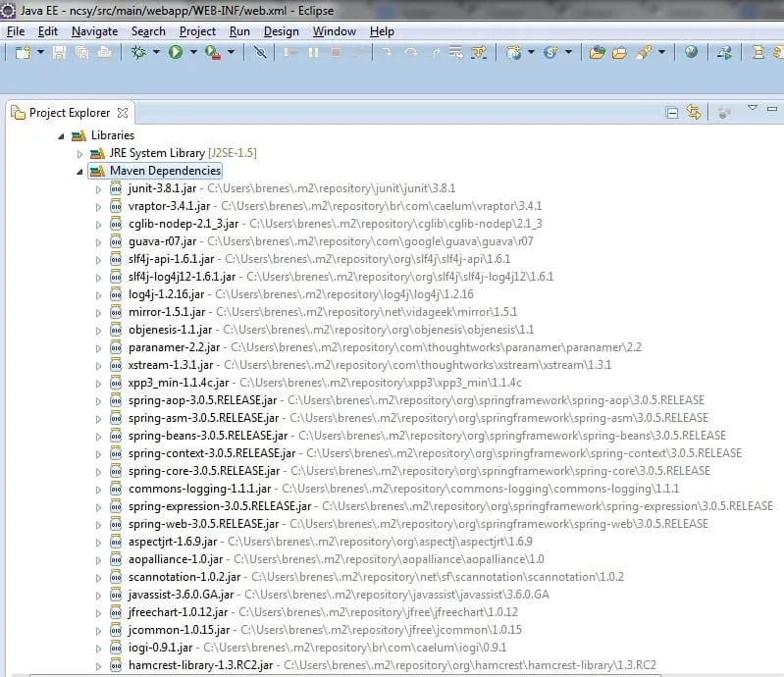Click the Drop to Frame icon
The height and width of the screenshot is (677, 784).
(455, 52)
